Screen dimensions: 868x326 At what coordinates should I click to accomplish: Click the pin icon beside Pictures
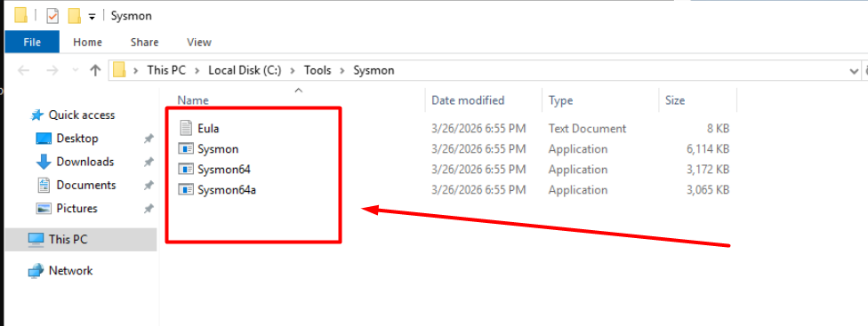(149, 209)
